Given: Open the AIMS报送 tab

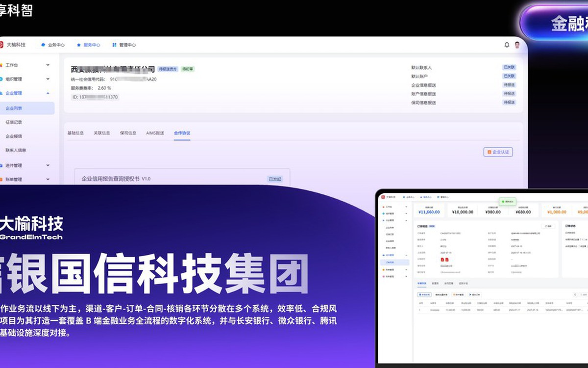Looking at the screenshot, I should tap(155, 133).
